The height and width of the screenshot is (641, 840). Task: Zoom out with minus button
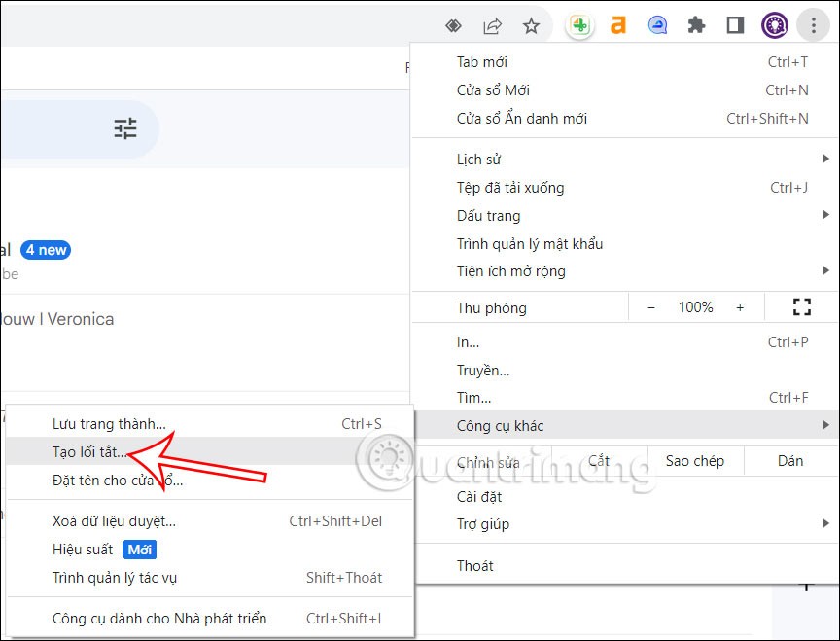click(x=650, y=307)
